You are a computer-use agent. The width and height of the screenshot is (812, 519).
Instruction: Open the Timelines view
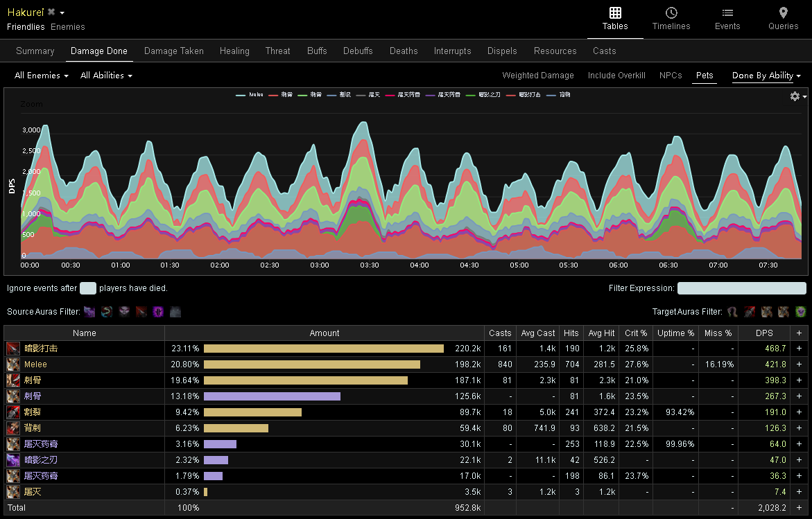(671, 19)
